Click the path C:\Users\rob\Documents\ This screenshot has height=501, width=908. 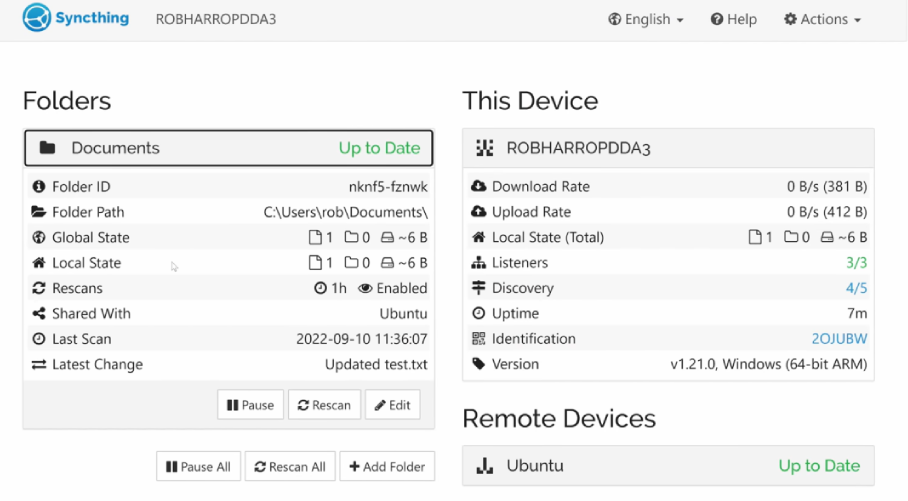point(346,212)
